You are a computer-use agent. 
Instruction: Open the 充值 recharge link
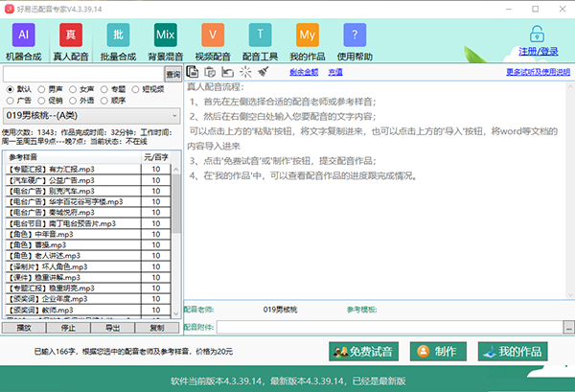(335, 72)
